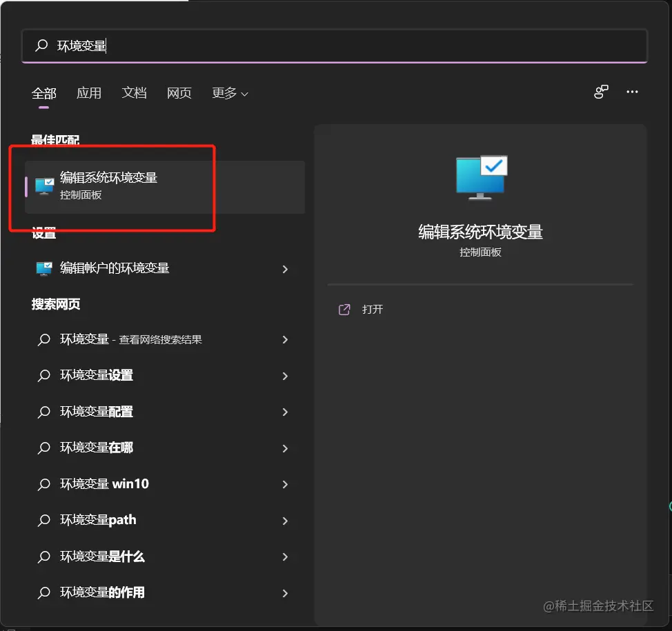
Task: Expand arrow for 环境变量设置
Action: coord(285,376)
